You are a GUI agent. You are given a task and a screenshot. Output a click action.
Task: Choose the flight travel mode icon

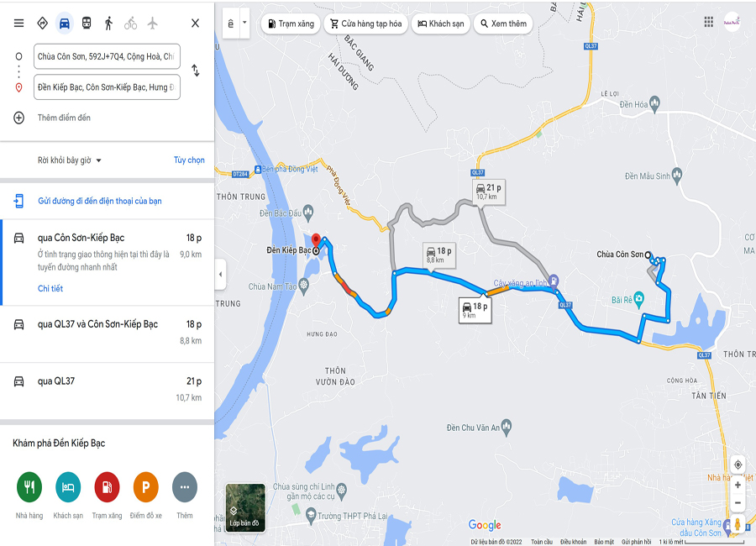click(x=152, y=24)
